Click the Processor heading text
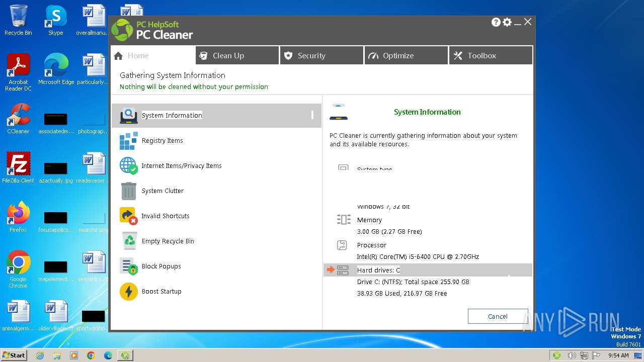 click(372, 245)
